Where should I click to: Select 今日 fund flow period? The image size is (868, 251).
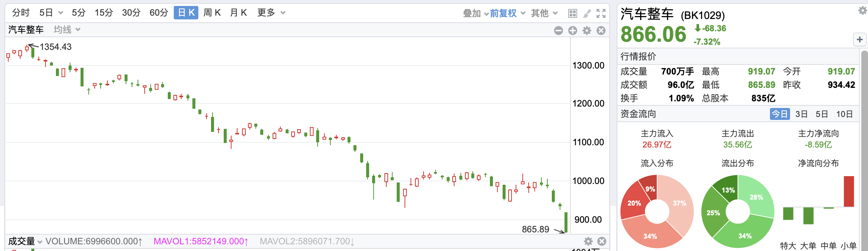pos(780,114)
